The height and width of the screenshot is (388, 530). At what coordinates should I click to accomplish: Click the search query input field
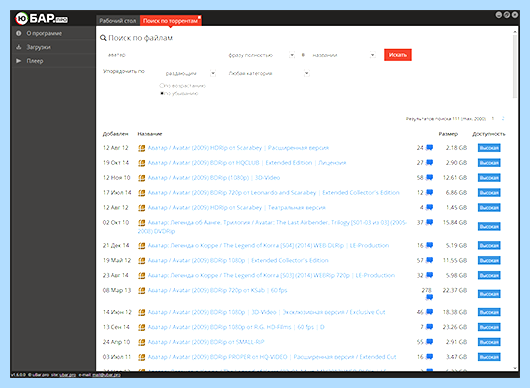pos(164,55)
